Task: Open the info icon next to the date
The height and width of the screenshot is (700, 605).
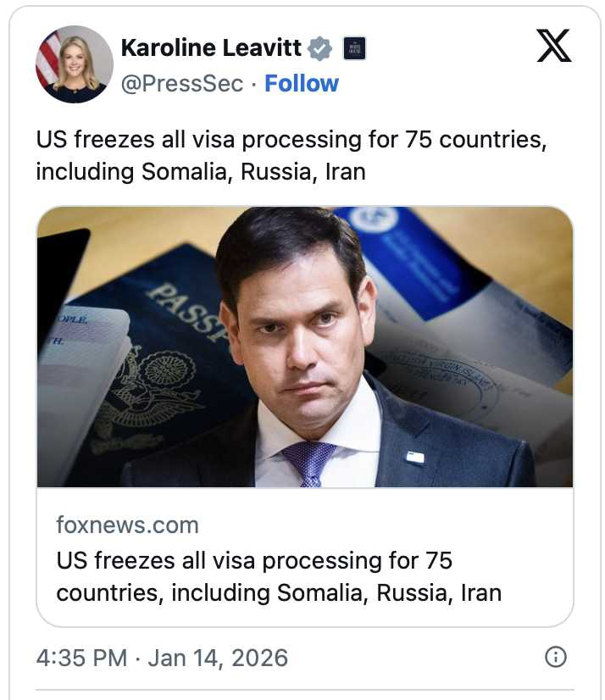Action: coord(555,657)
